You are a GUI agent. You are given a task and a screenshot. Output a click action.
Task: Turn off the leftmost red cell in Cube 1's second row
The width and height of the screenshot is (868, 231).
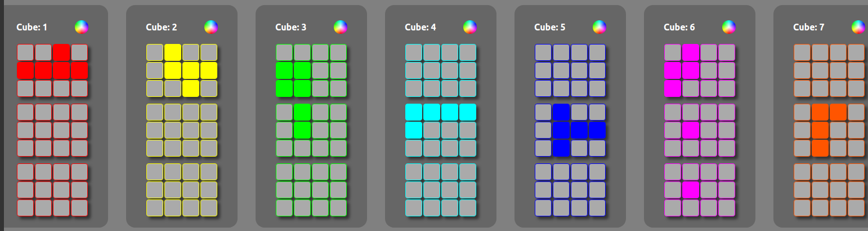25,70
